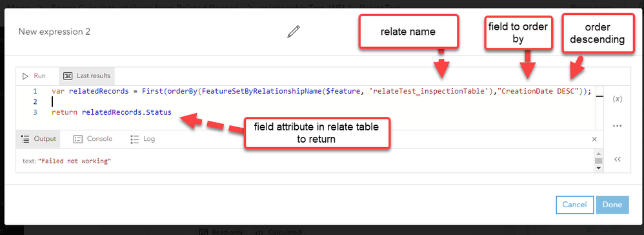Close the output results panel
The height and width of the screenshot is (235, 644).
tap(594, 139)
